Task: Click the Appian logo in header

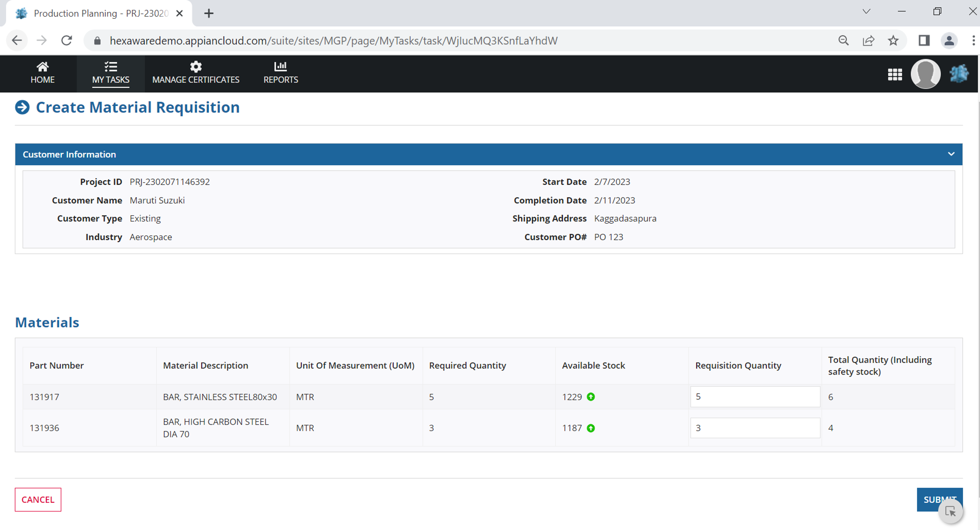Action: point(959,73)
